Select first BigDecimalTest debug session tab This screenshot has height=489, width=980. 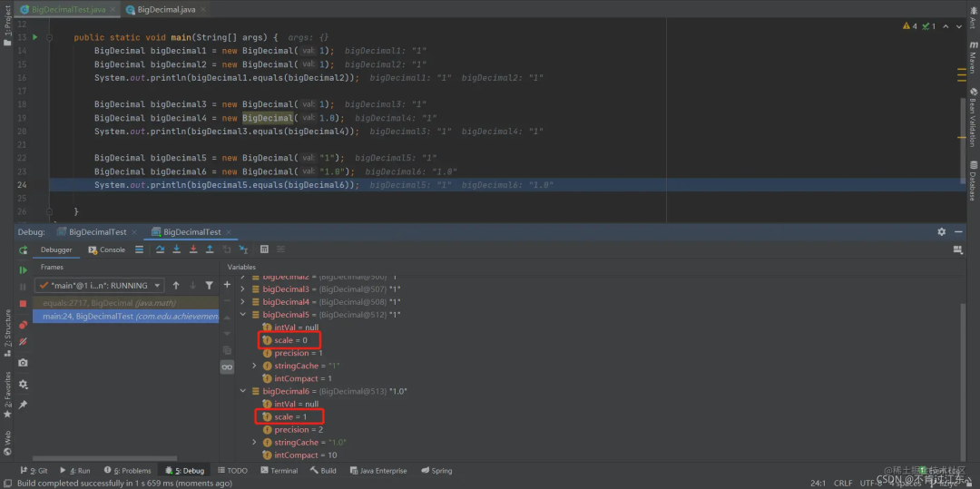tap(97, 231)
